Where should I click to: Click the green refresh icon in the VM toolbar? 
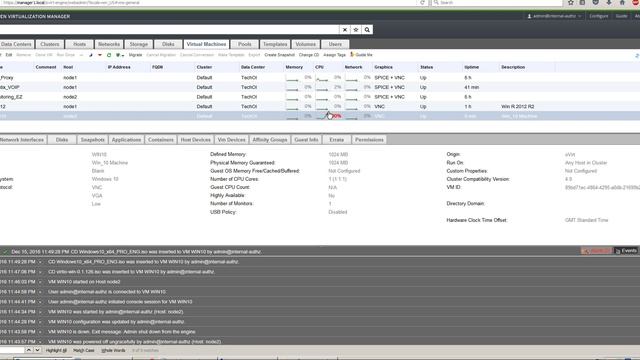click(109, 55)
